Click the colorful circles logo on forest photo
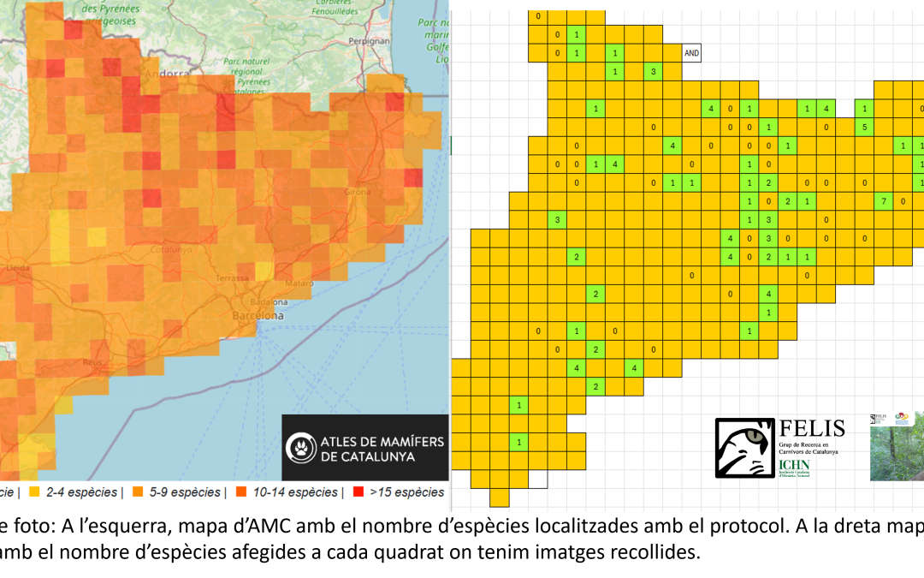Image resolution: width=924 pixels, height=578 pixels. click(x=901, y=418)
